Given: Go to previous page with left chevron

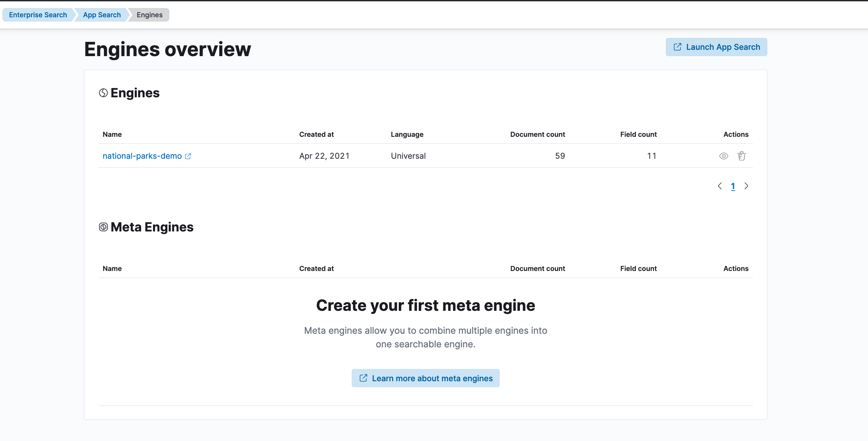Looking at the screenshot, I should pos(720,186).
